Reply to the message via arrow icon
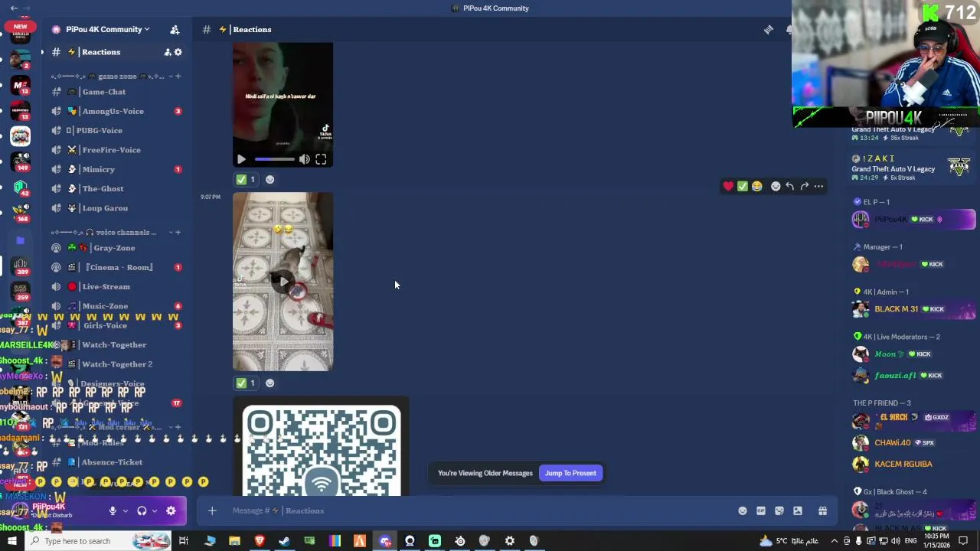980x551 pixels. [x=789, y=186]
